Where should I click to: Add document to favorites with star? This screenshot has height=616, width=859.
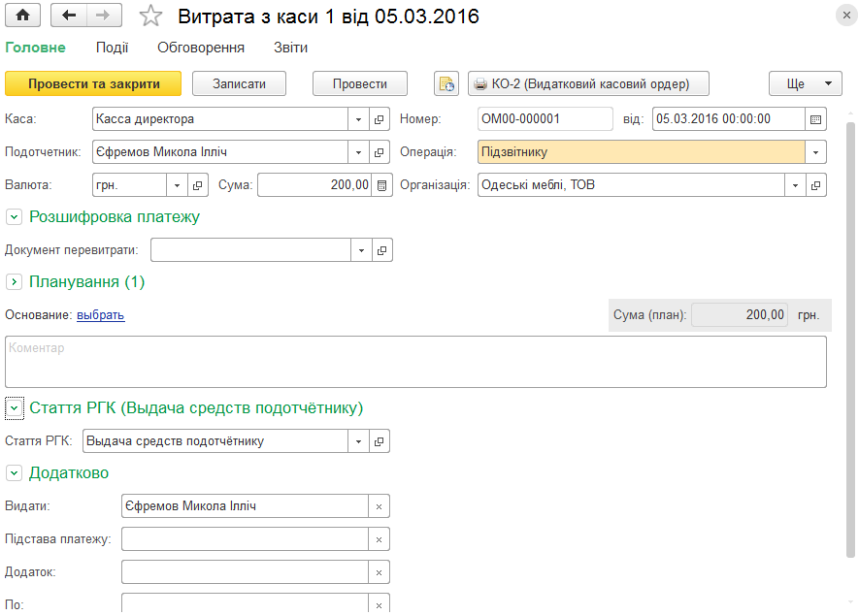pos(150,16)
